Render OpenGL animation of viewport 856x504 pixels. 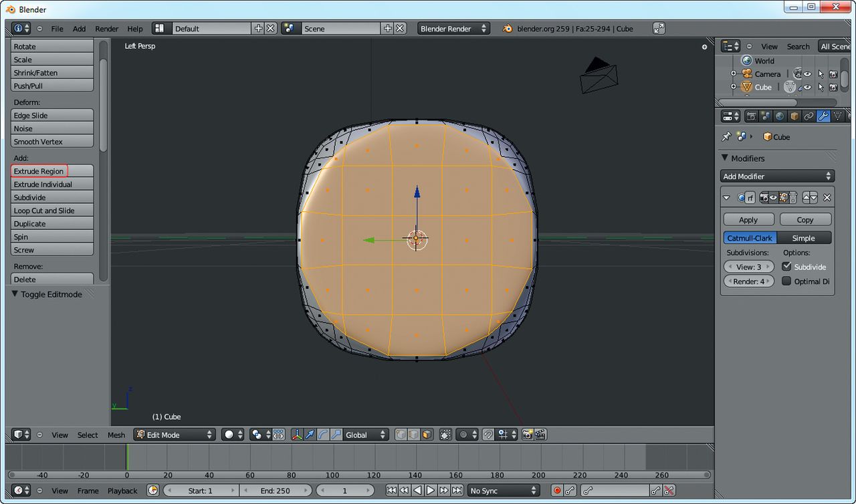[541, 434]
